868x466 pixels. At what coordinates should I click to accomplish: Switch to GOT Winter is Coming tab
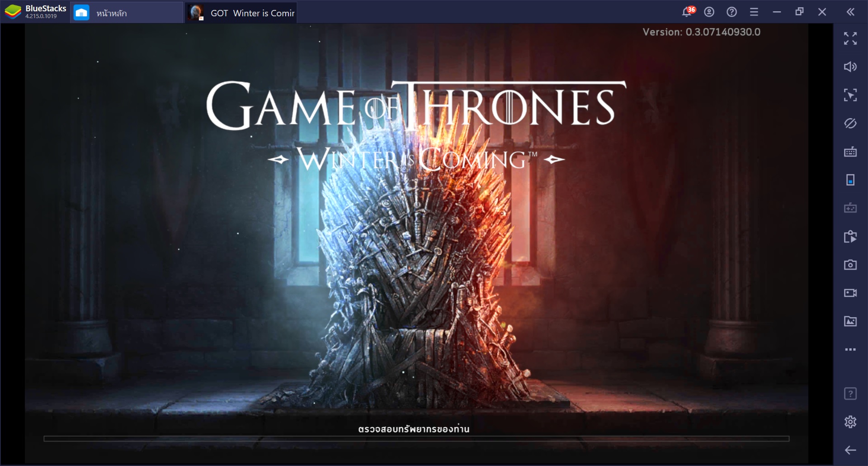[x=241, y=12]
